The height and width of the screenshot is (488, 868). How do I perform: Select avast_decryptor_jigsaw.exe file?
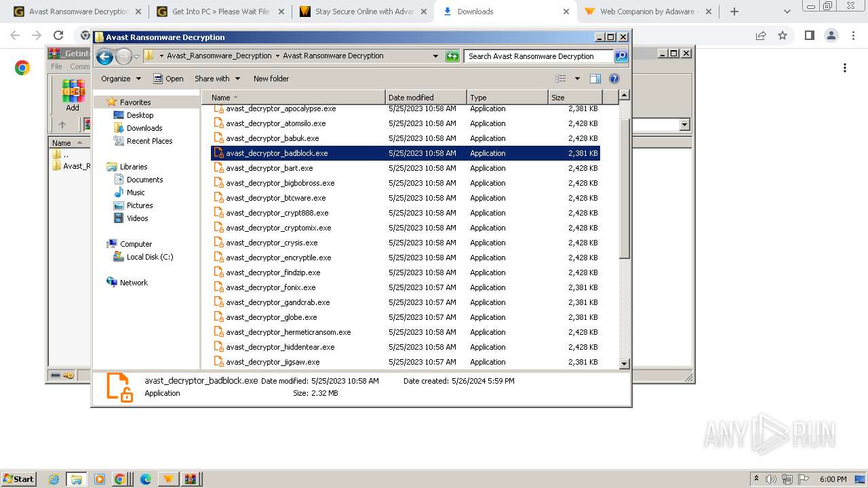[x=406, y=362]
